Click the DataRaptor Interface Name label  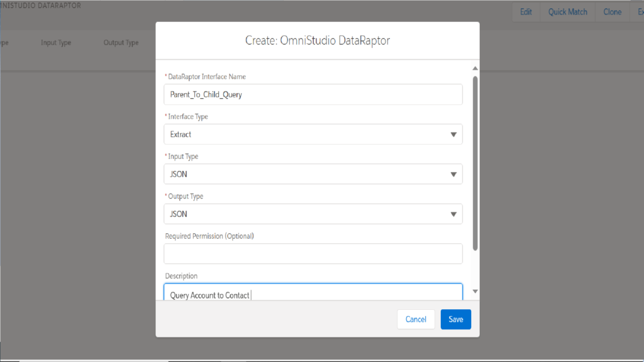tap(206, 77)
